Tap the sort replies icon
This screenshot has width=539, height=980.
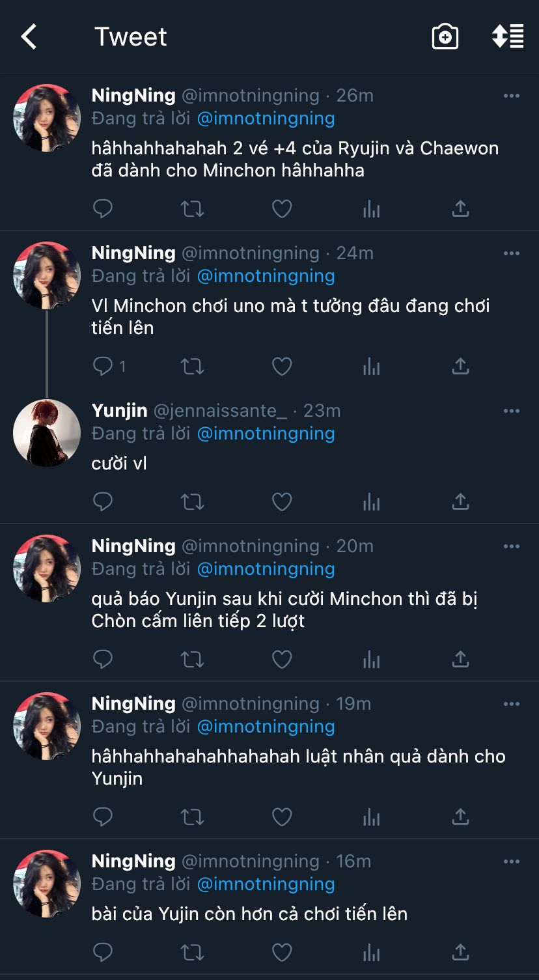(x=508, y=37)
